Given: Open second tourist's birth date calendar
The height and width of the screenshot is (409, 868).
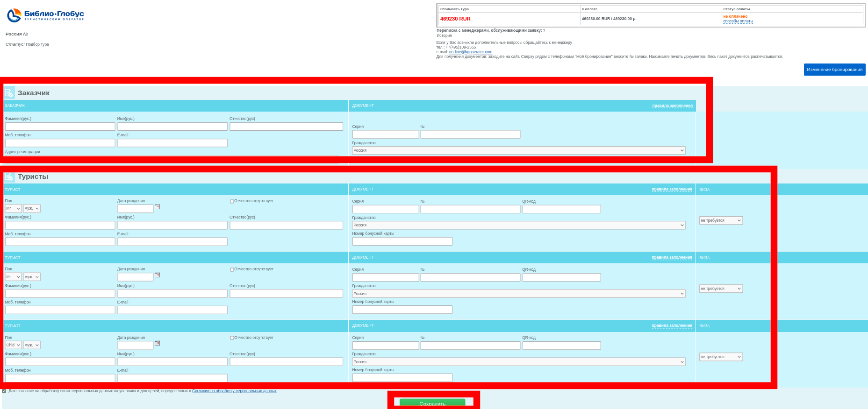Looking at the screenshot, I should pos(158,275).
